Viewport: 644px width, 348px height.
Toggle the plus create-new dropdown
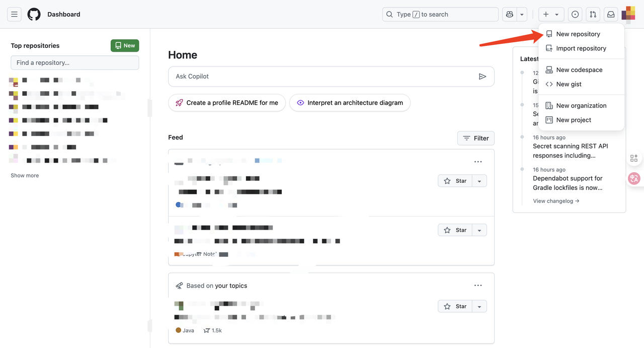pyautogui.click(x=551, y=15)
